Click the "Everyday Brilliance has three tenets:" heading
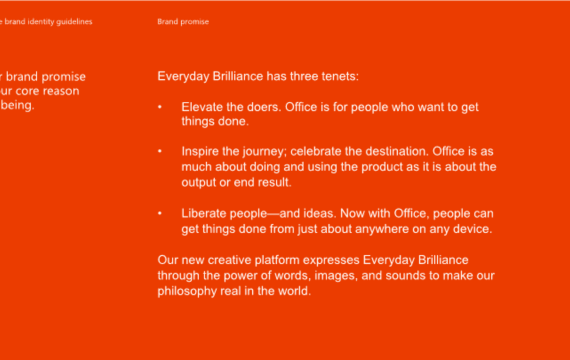The width and height of the screenshot is (570, 360). coord(258,76)
